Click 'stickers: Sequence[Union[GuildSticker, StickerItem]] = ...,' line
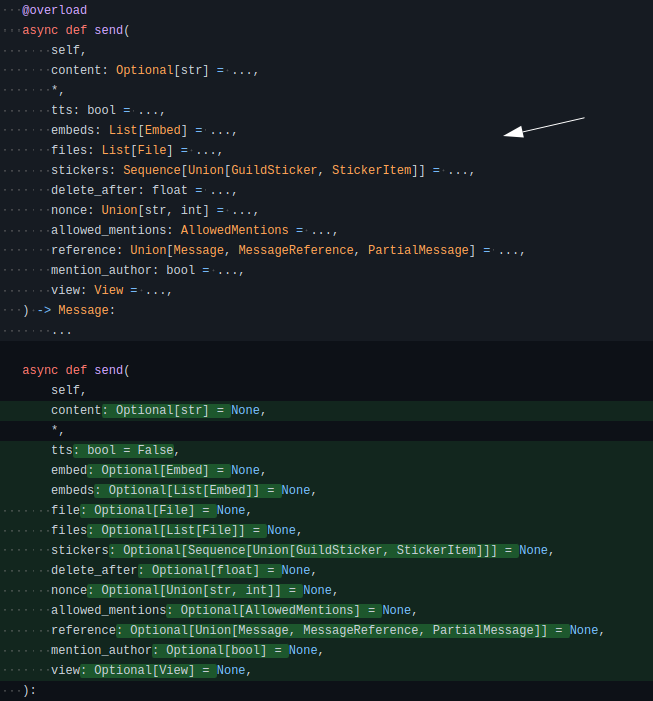The height and width of the screenshot is (701, 653). [262, 170]
